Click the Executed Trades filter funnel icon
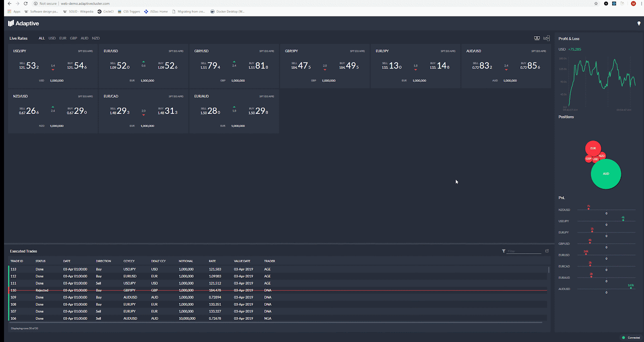Image resolution: width=644 pixels, height=342 pixels. point(504,251)
